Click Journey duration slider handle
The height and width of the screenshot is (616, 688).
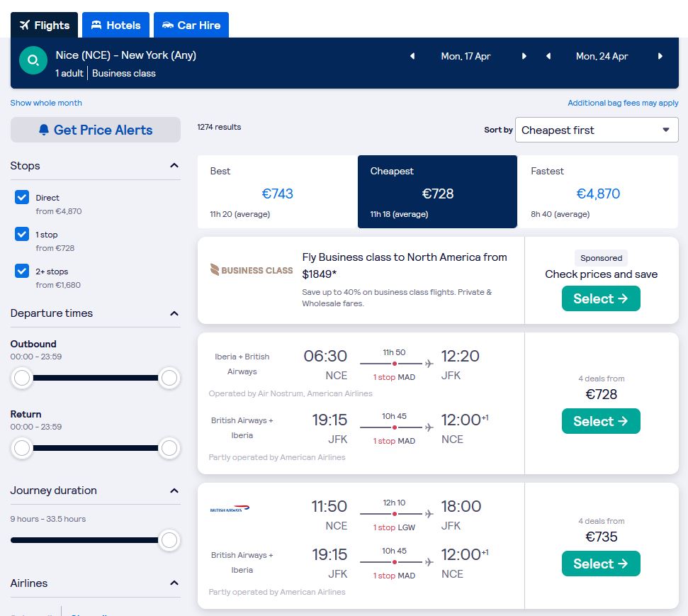click(x=169, y=540)
